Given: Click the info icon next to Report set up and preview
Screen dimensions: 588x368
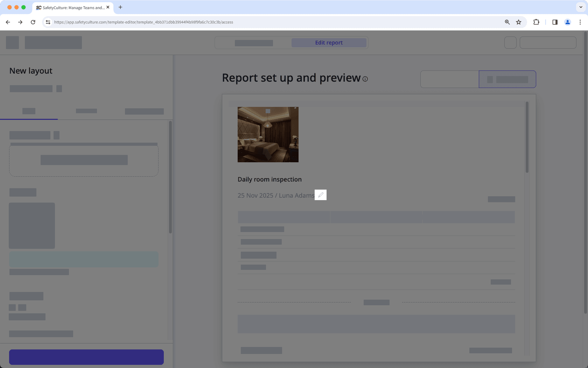Looking at the screenshot, I should tap(365, 79).
